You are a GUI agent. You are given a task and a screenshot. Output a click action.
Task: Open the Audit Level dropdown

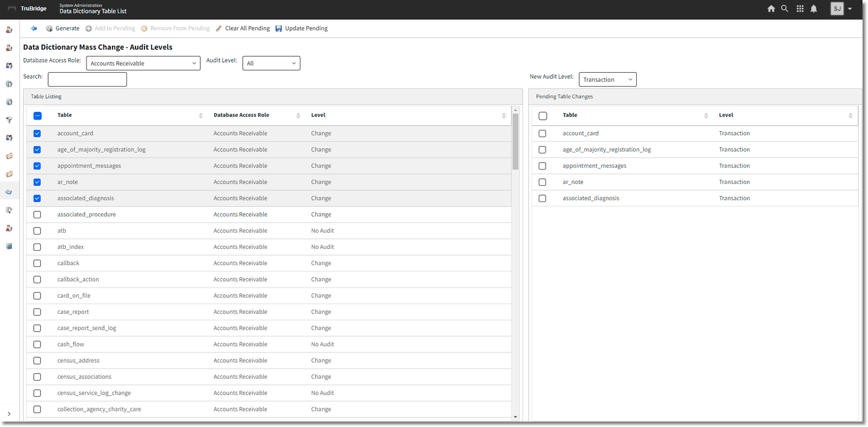tap(271, 63)
